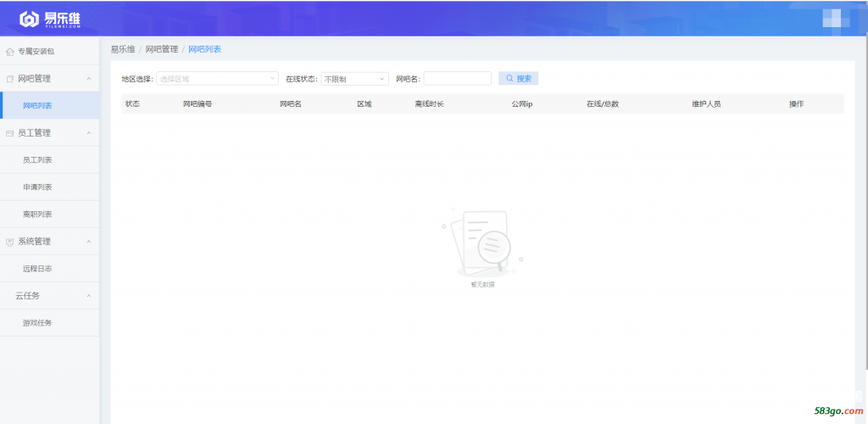Go to 申请列表 in the sidebar
This screenshot has width=868, height=424.
[x=37, y=187]
